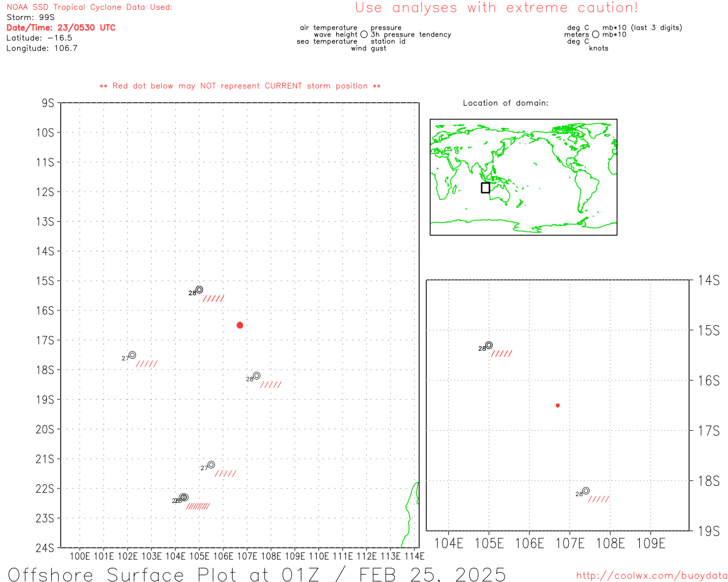728x582 pixels.
Task: Select overlapping buoy circles near 22.5S 104.5E on main map
Action: pyautogui.click(x=184, y=497)
